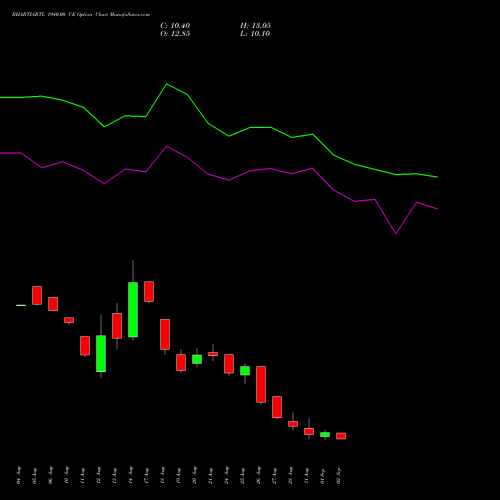Click the tall green candle above 14 Aug
This screenshot has height=500, width=500.
pyautogui.click(x=133, y=310)
